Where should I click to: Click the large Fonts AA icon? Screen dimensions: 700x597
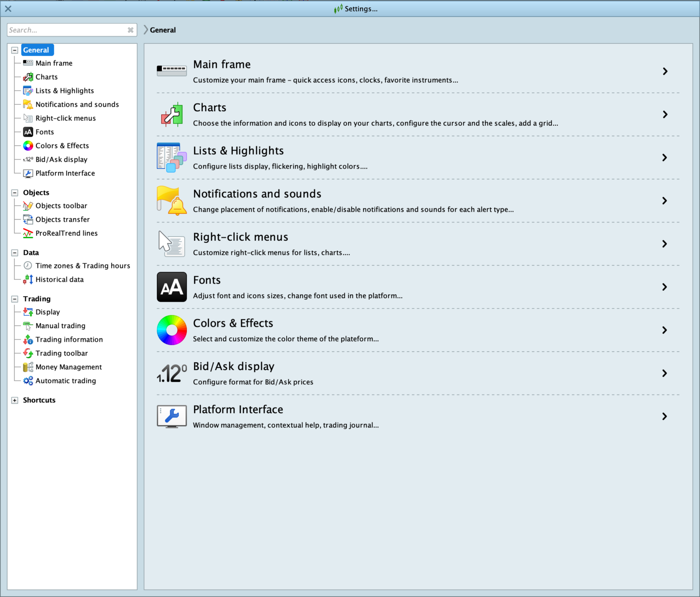[x=171, y=287]
